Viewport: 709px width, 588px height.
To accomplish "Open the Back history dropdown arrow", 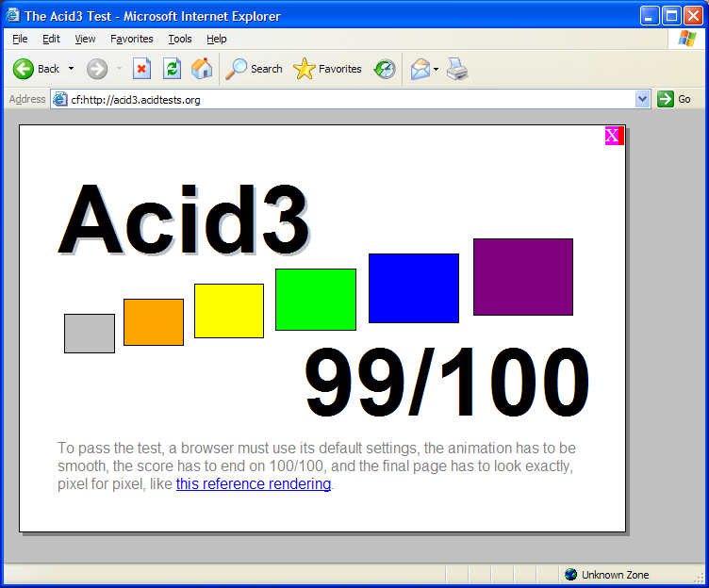I will tap(71, 69).
